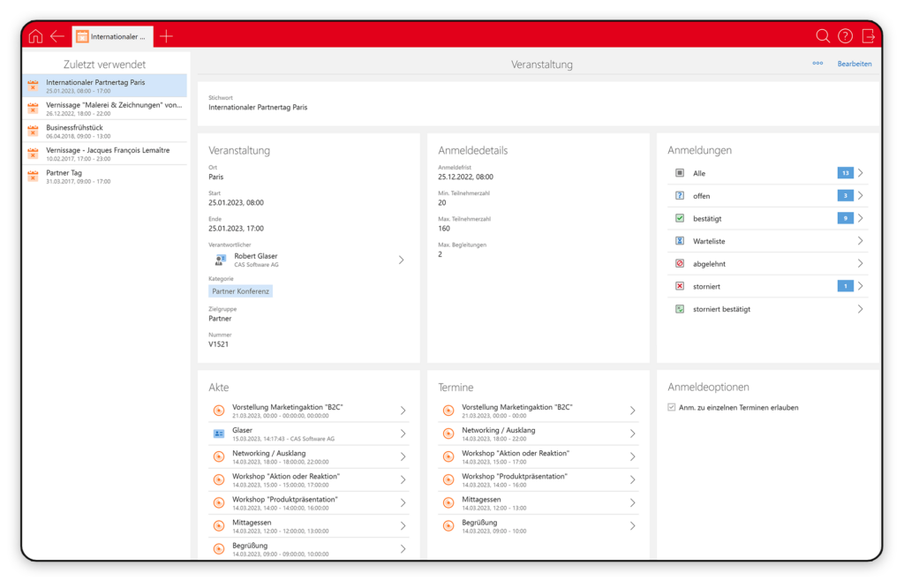Open search from the top bar

coord(823,36)
